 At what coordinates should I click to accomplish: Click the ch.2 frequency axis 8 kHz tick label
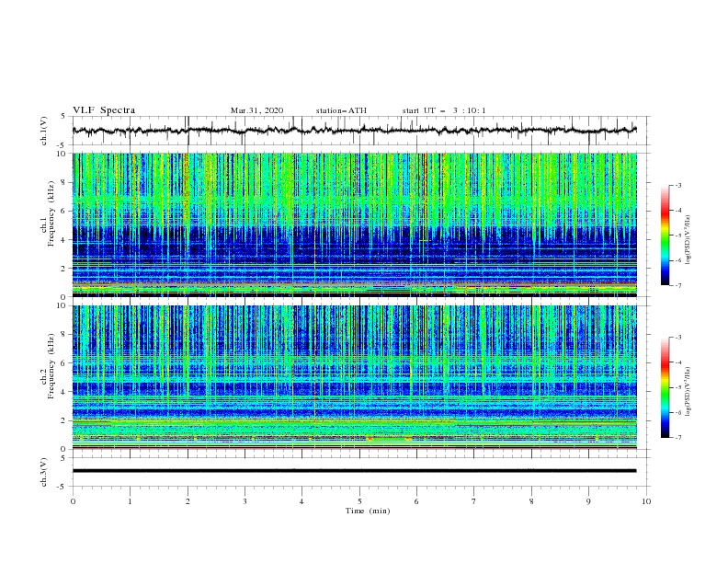pyautogui.click(x=63, y=335)
